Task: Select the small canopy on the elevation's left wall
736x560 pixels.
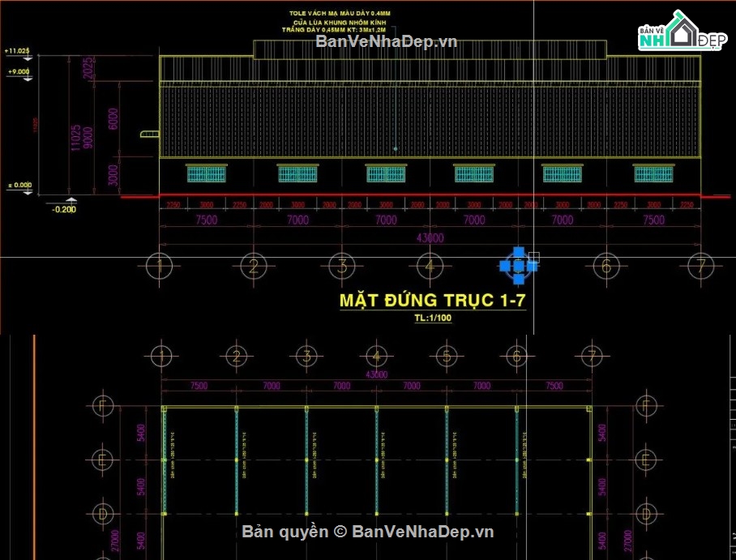Action: pos(150,135)
